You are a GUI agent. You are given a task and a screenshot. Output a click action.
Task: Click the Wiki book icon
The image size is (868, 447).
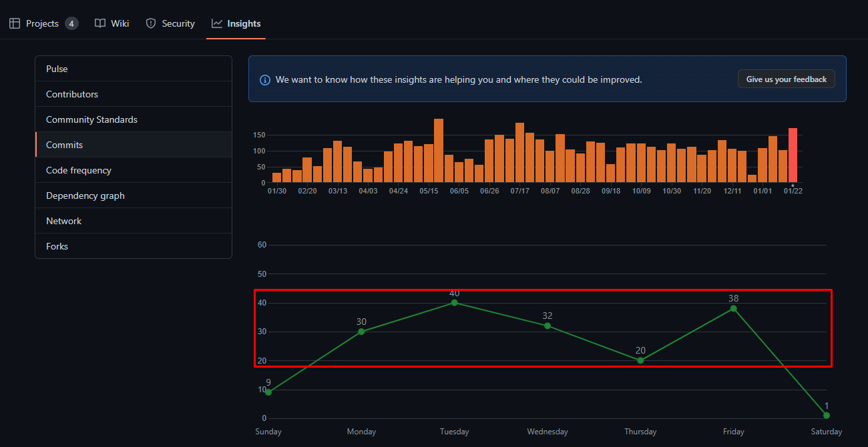(x=100, y=23)
